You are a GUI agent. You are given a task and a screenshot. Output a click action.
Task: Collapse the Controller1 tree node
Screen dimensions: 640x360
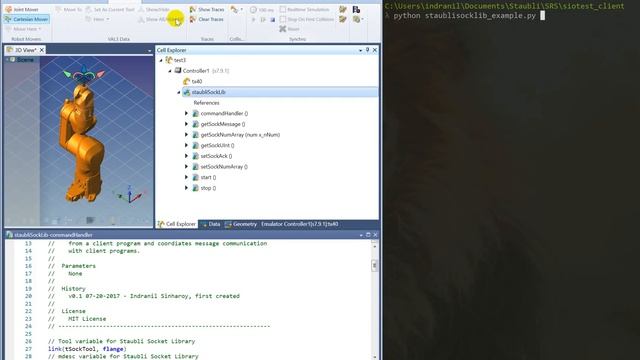[x=170, y=71]
